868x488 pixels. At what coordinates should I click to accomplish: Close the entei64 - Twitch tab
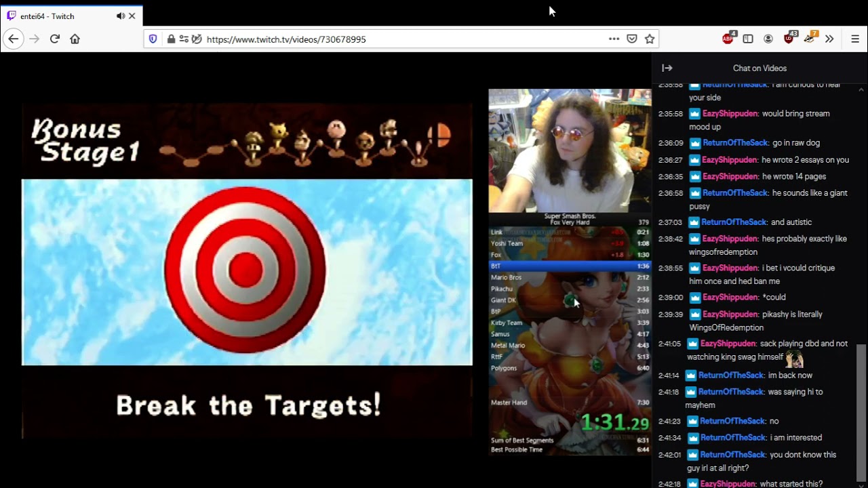pyautogui.click(x=132, y=16)
